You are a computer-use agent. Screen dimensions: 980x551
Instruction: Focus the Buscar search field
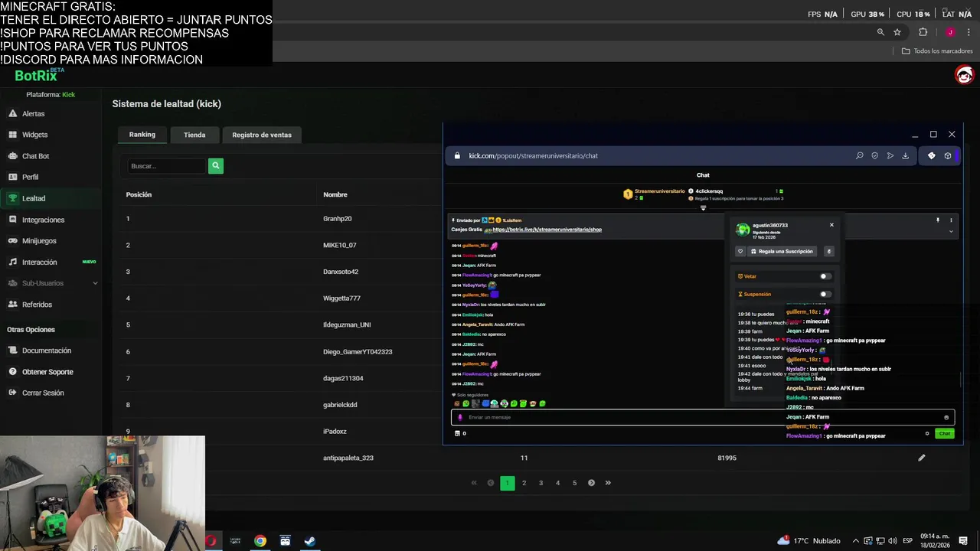167,166
